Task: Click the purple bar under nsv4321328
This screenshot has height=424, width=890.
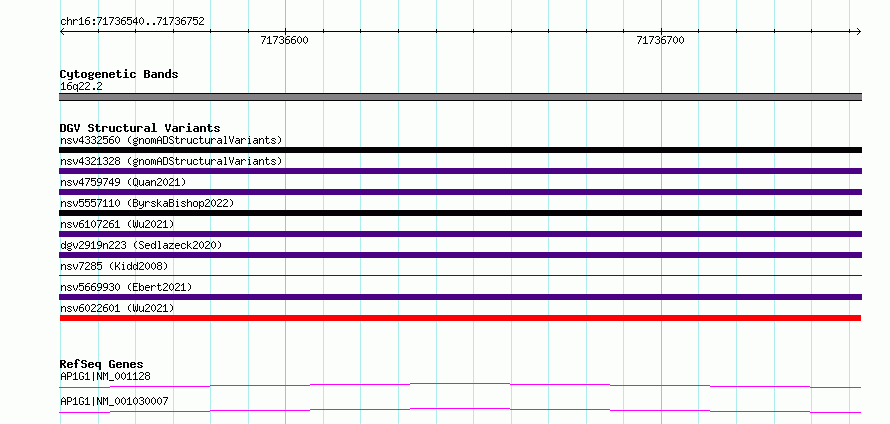Action: (x=460, y=171)
